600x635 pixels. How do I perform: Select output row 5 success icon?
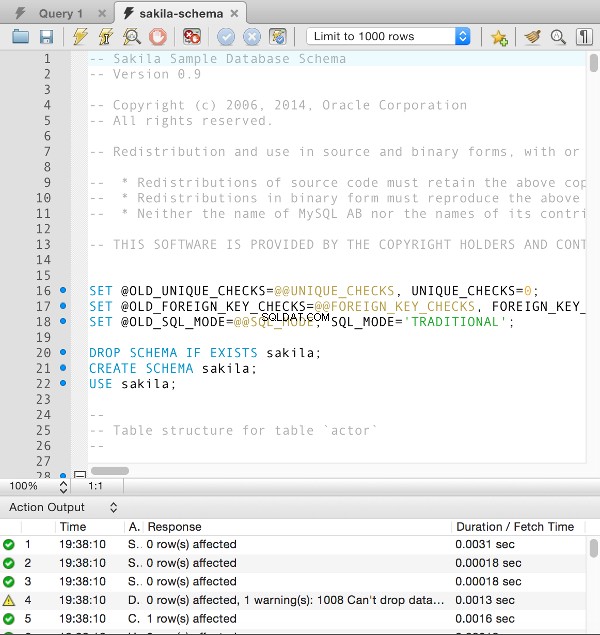click(9, 619)
